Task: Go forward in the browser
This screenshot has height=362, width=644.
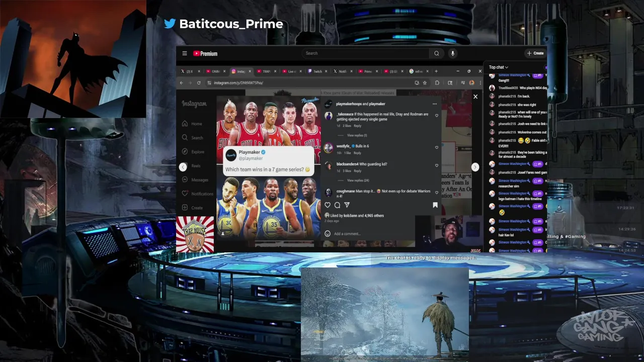Action: tap(190, 83)
